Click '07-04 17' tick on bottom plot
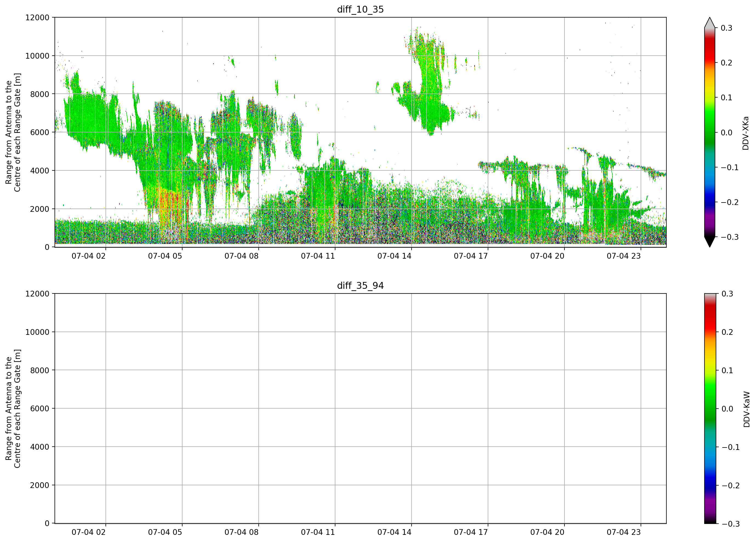 pos(471,532)
